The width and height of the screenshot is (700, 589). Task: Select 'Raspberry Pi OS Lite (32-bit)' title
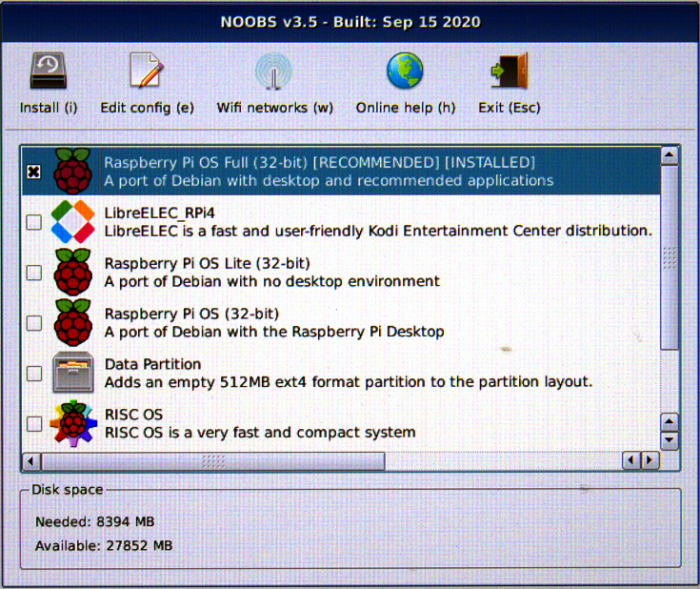[x=208, y=263]
